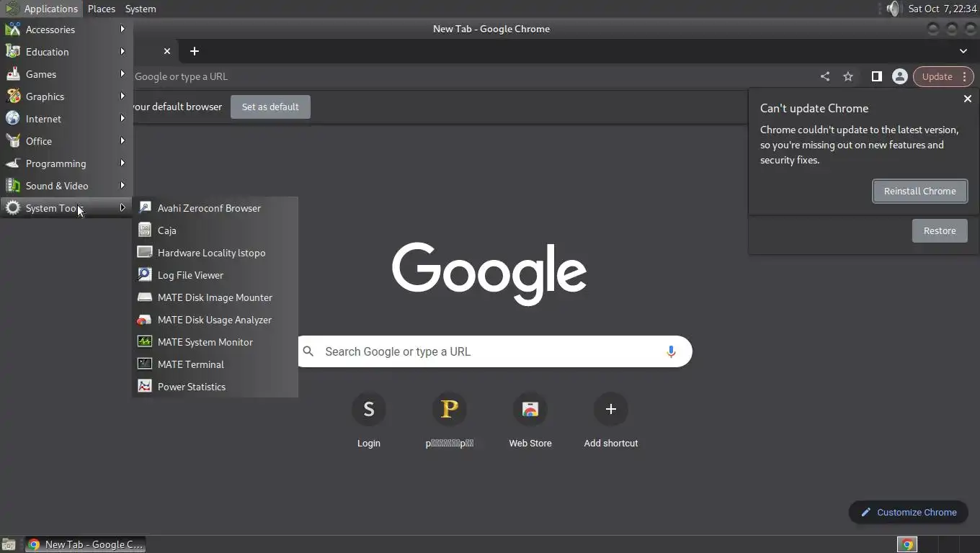Open the System menu
980x553 pixels.
141,9
